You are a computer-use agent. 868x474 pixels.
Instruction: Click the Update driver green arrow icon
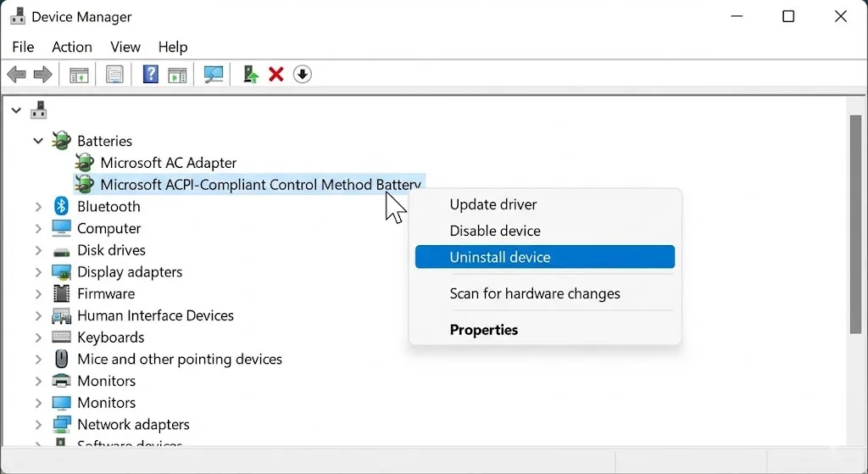tap(251, 75)
